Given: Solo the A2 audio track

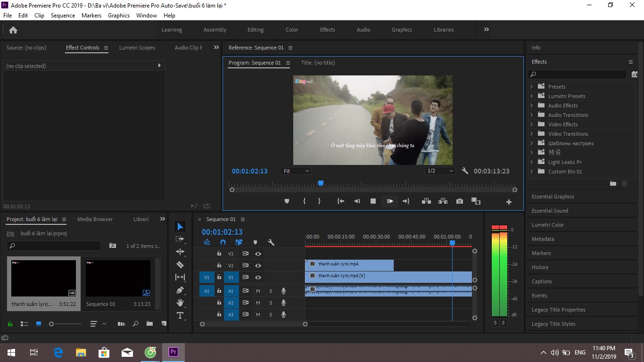Looking at the screenshot, I should pyautogui.click(x=271, y=303).
